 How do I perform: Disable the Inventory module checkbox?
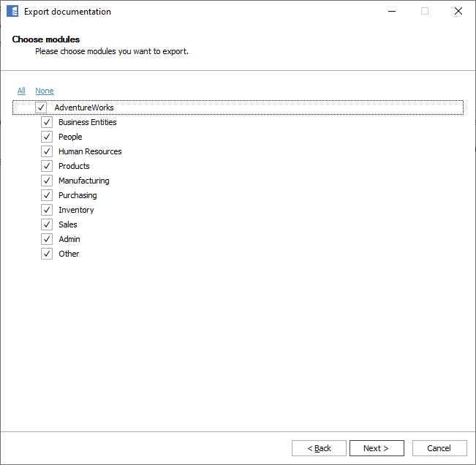[x=47, y=210]
